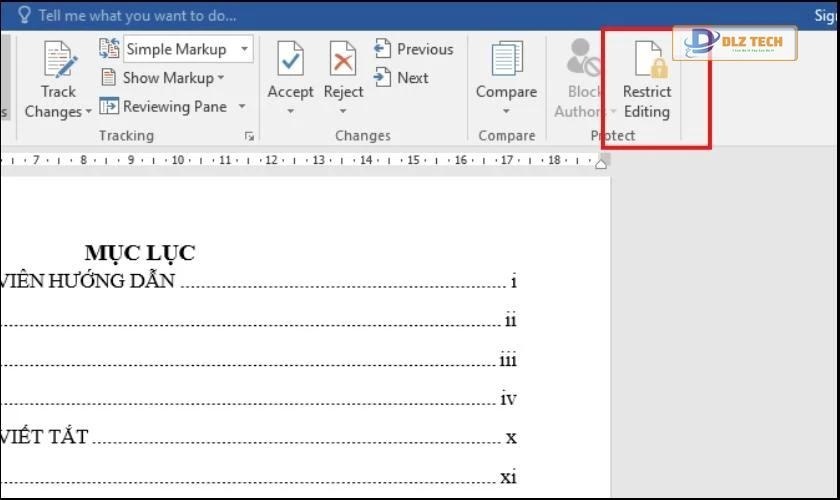Expand the Accept dropdown arrow
This screenshot has height=500, width=840.
[x=290, y=111]
